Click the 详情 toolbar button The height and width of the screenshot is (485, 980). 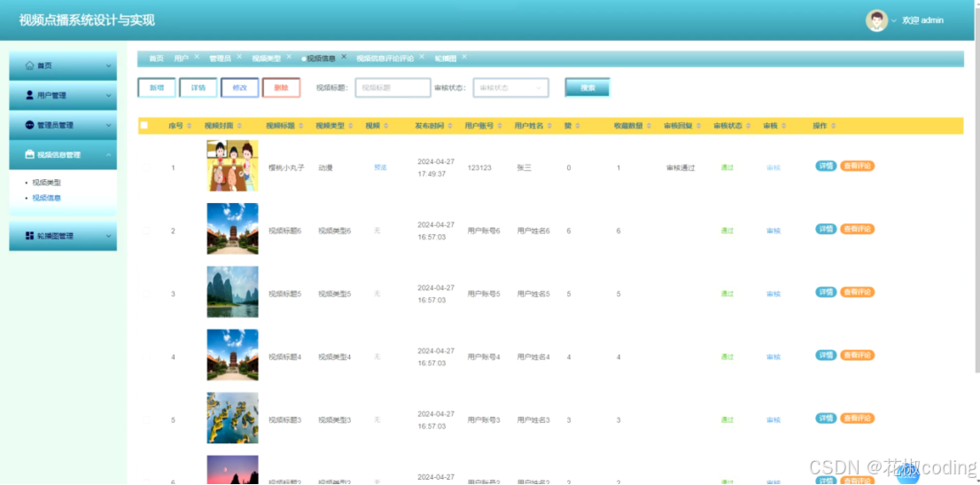pos(198,88)
